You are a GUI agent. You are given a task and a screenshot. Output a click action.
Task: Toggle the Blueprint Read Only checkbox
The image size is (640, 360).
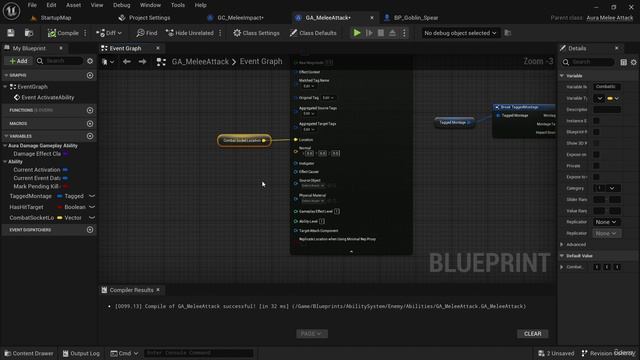[x=596, y=132]
